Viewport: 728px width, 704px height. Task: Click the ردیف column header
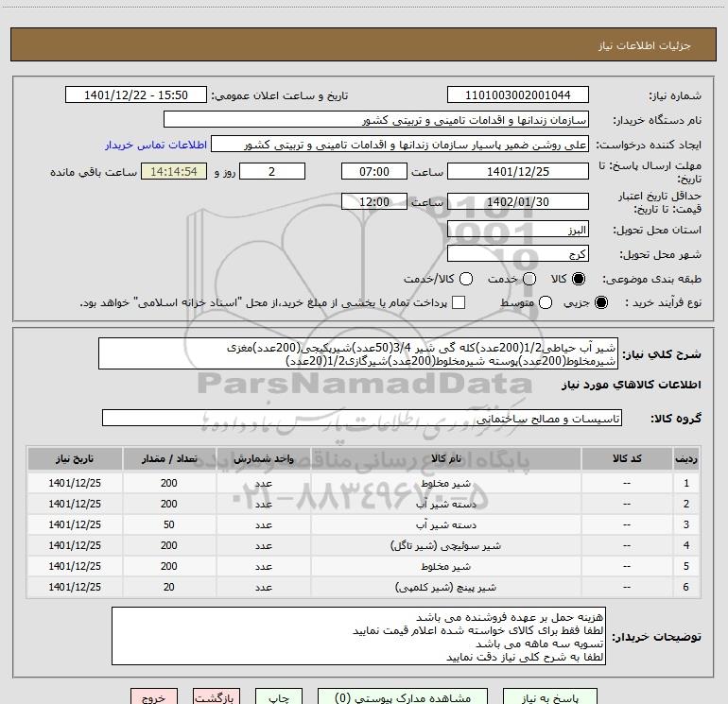(x=686, y=459)
